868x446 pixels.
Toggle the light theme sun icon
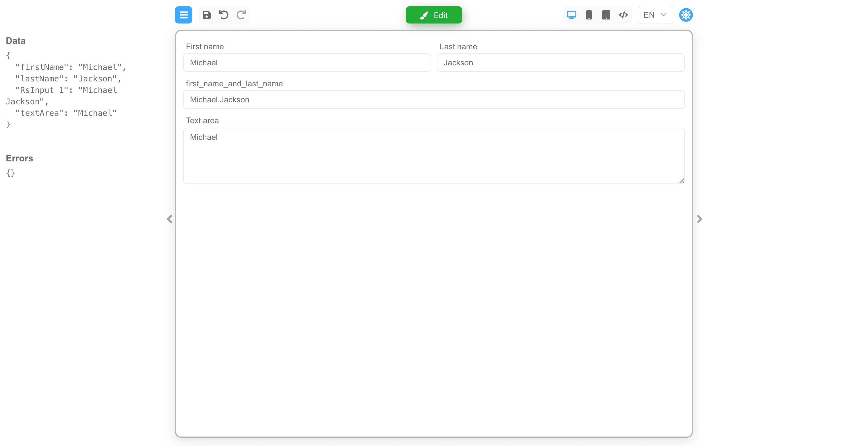(685, 15)
